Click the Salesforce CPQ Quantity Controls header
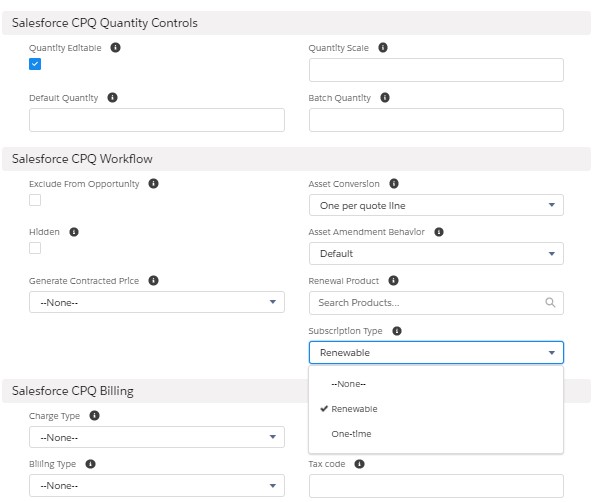 [296, 23]
